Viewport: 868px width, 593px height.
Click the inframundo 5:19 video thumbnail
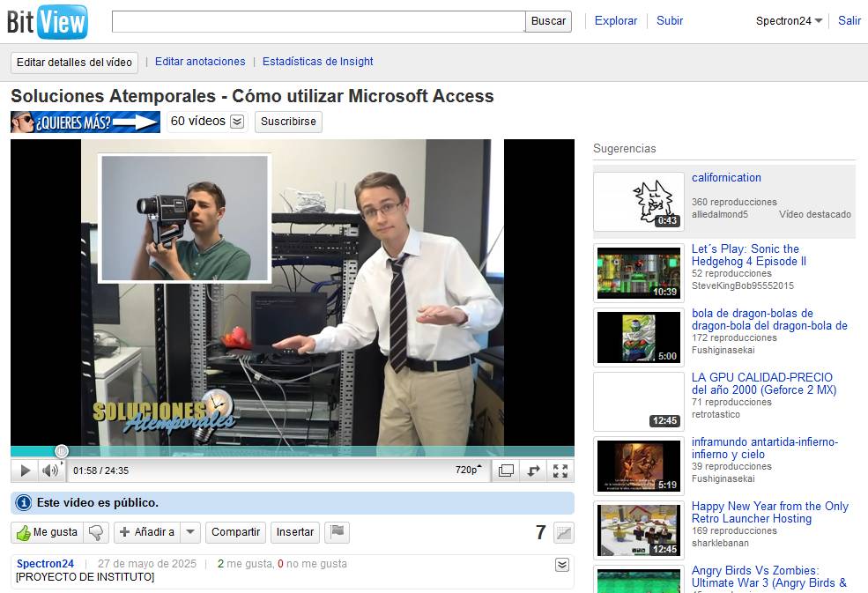[x=639, y=465]
